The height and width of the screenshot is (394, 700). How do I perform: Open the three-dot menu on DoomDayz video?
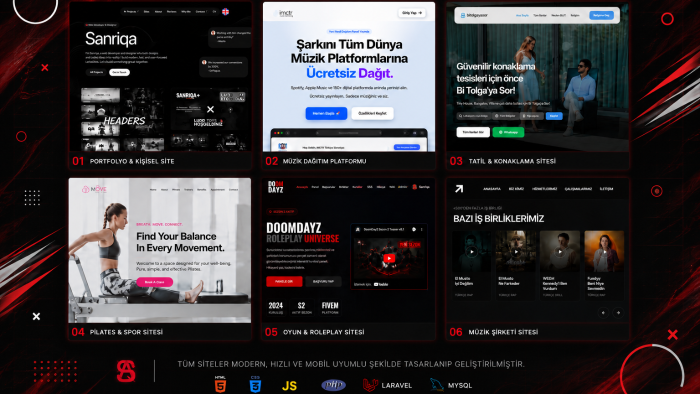click(421, 229)
